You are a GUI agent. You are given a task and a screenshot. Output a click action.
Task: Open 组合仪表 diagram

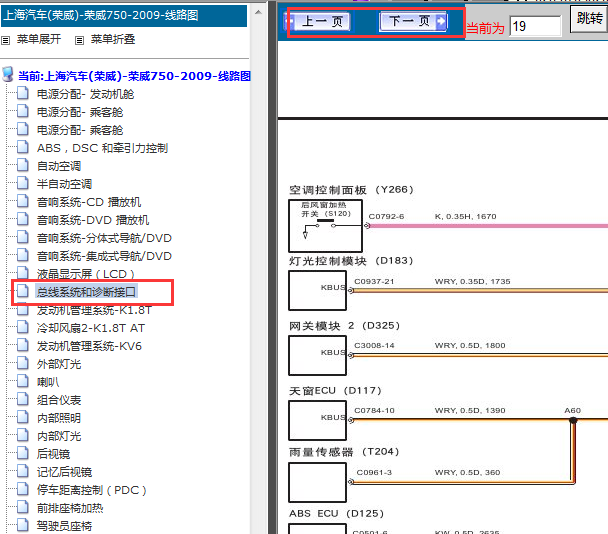[59, 400]
